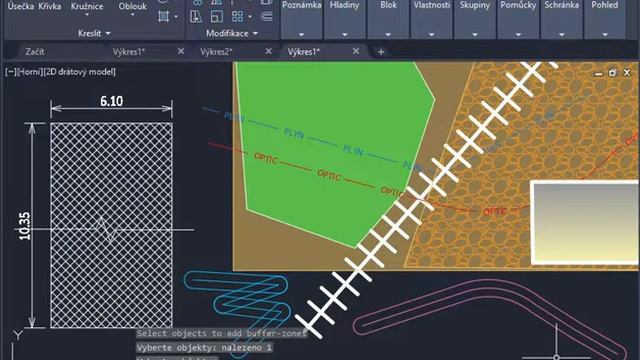Start the Křivka polyline tool
This screenshot has width=640, height=360.
point(50,6)
